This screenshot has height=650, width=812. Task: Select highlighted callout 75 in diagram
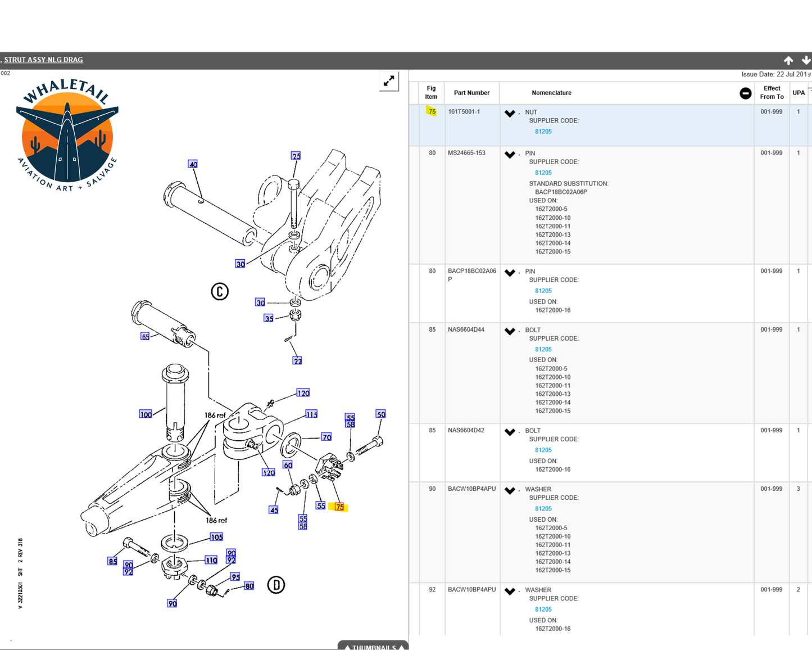pos(339,507)
